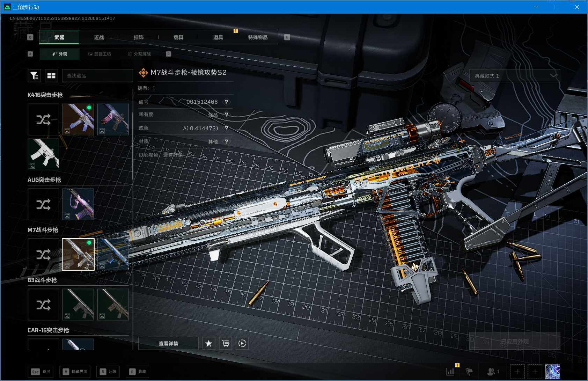Click the G3战斗步枪 category header

pyautogui.click(x=42, y=280)
